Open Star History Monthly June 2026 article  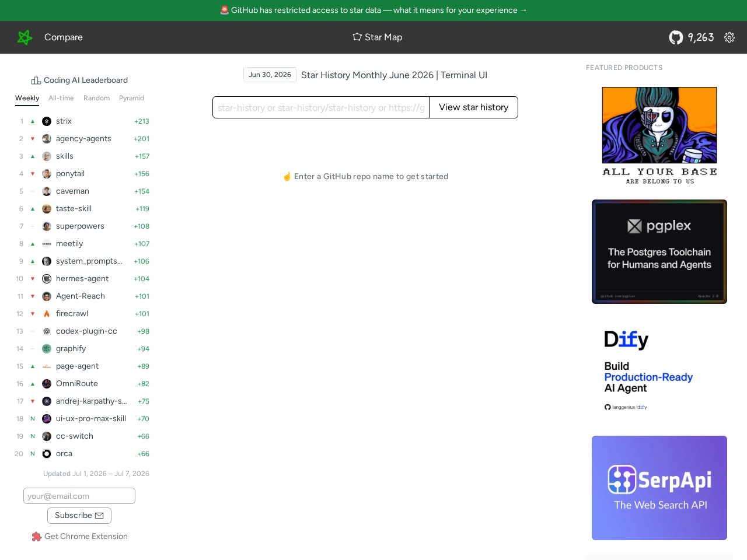[x=394, y=75]
